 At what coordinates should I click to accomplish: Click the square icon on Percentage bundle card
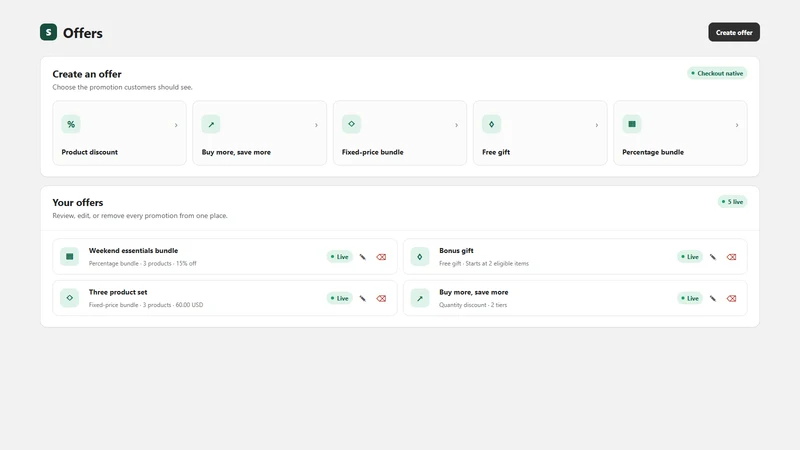click(x=632, y=124)
